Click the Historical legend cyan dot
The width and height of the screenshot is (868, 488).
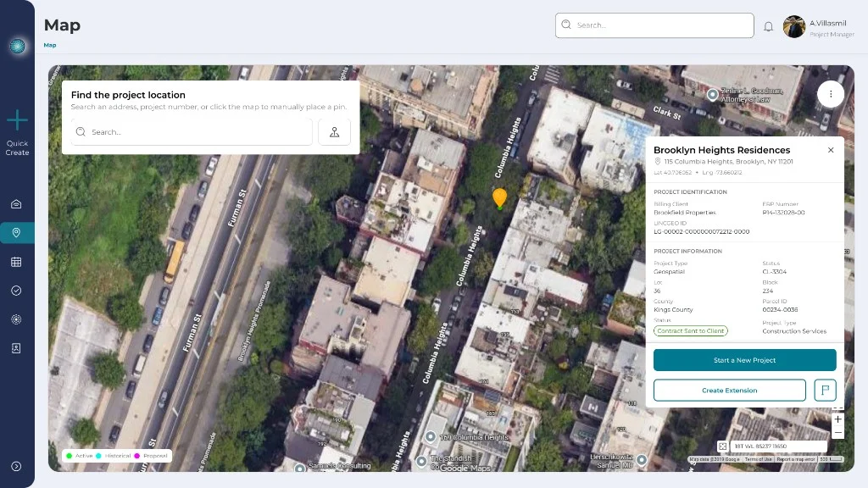pos(98,456)
